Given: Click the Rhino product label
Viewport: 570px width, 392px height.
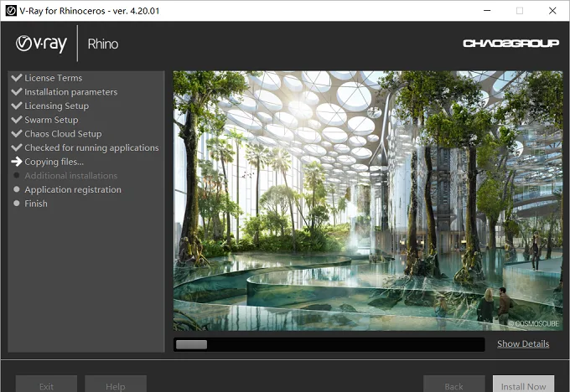Looking at the screenshot, I should coord(103,44).
